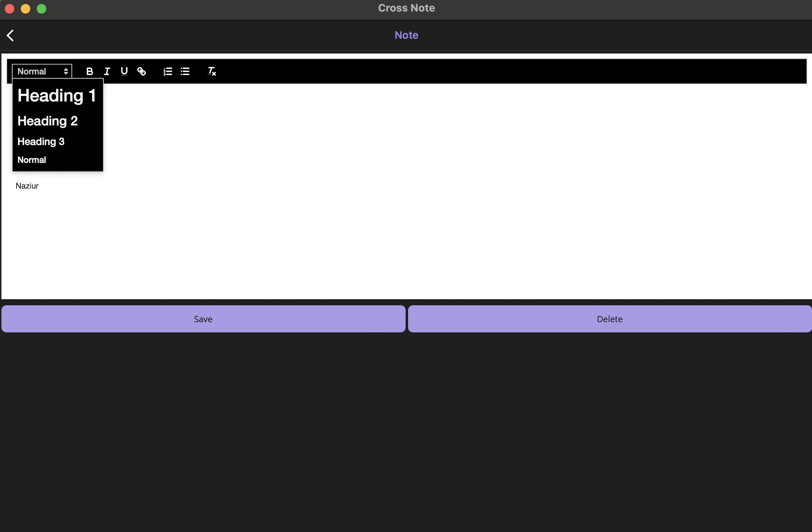The width and height of the screenshot is (812, 532).
Task: Apply ordered numbered list
Action: pos(168,71)
